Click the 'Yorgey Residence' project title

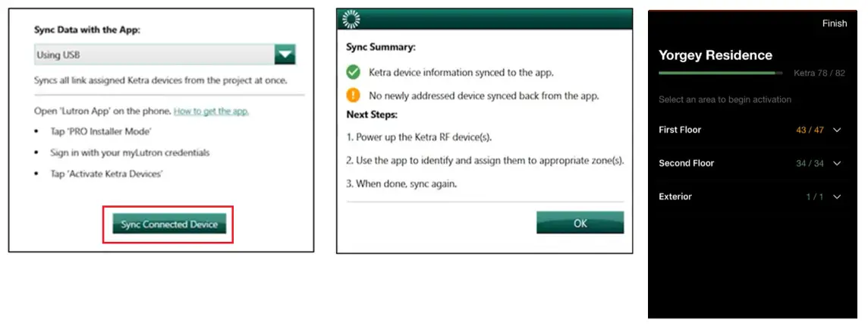click(x=715, y=55)
